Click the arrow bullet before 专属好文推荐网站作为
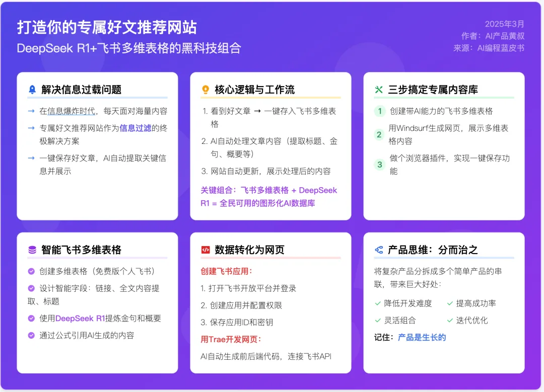This screenshot has width=544, height=392. pyautogui.click(x=31, y=128)
